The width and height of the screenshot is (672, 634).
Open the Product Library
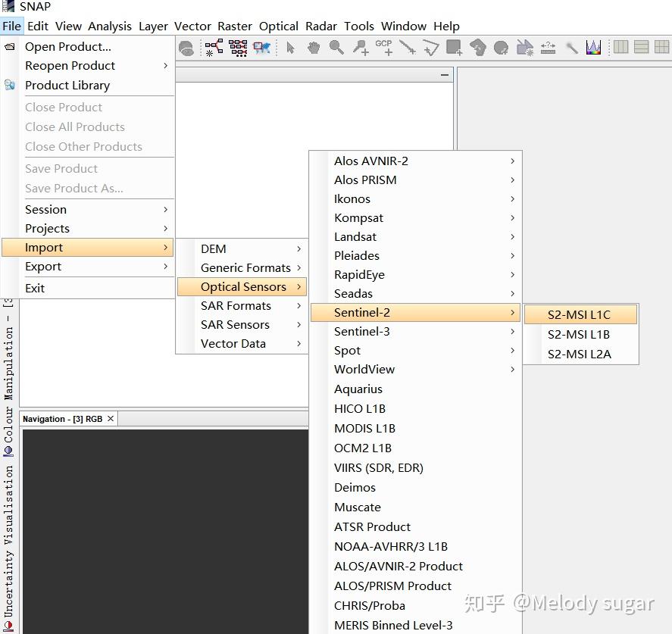67,85
